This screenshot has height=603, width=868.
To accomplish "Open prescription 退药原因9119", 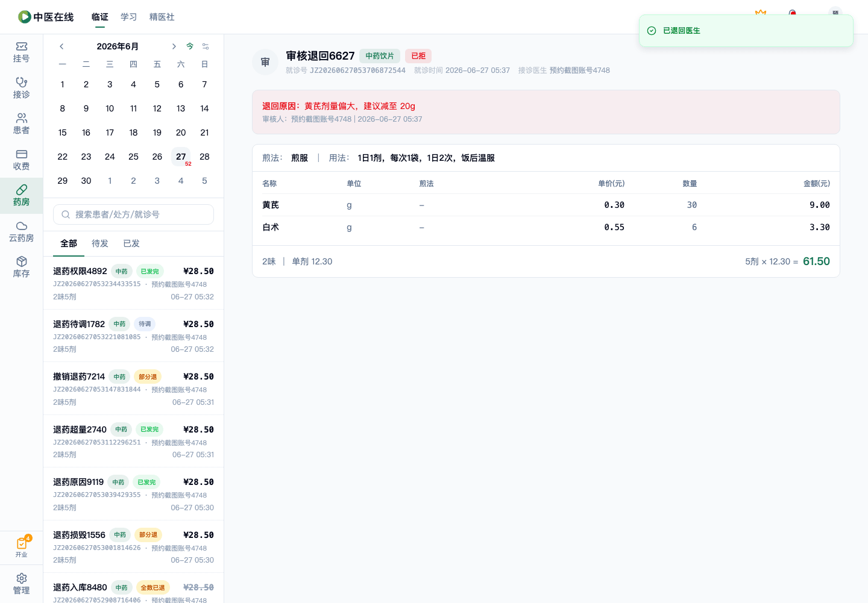I will 134,494.
